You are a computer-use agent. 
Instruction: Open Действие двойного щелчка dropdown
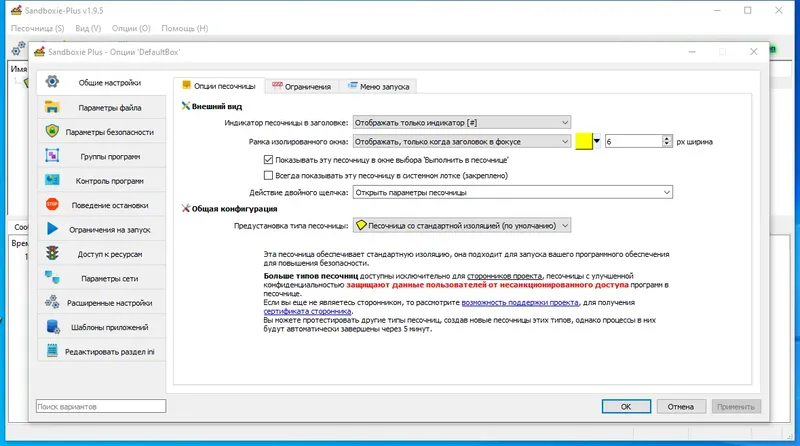(x=513, y=192)
